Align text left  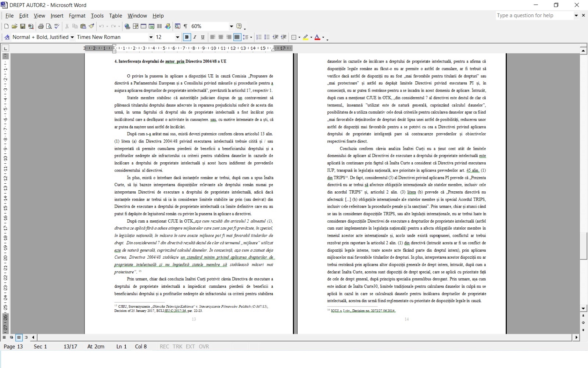pos(212,37)
